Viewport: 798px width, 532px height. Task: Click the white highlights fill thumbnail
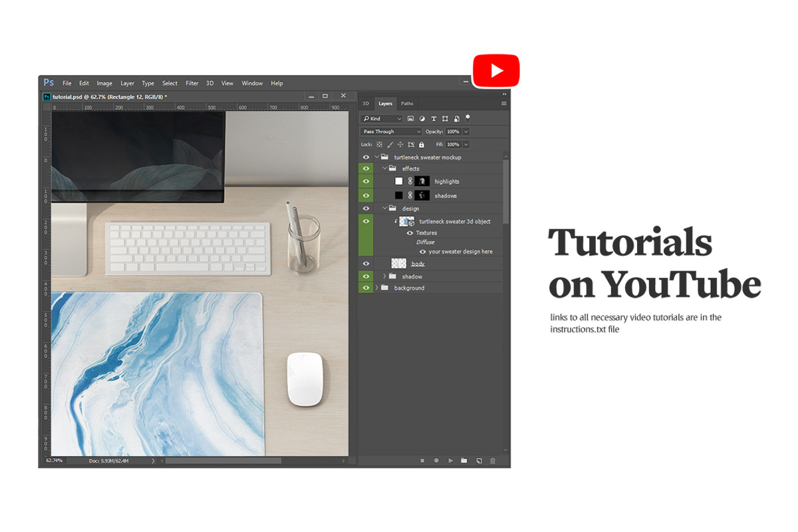(399, 181)
